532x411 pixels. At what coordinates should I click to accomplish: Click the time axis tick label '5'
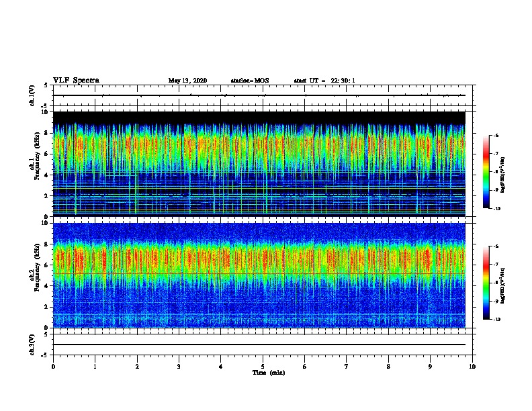point(263,367)
